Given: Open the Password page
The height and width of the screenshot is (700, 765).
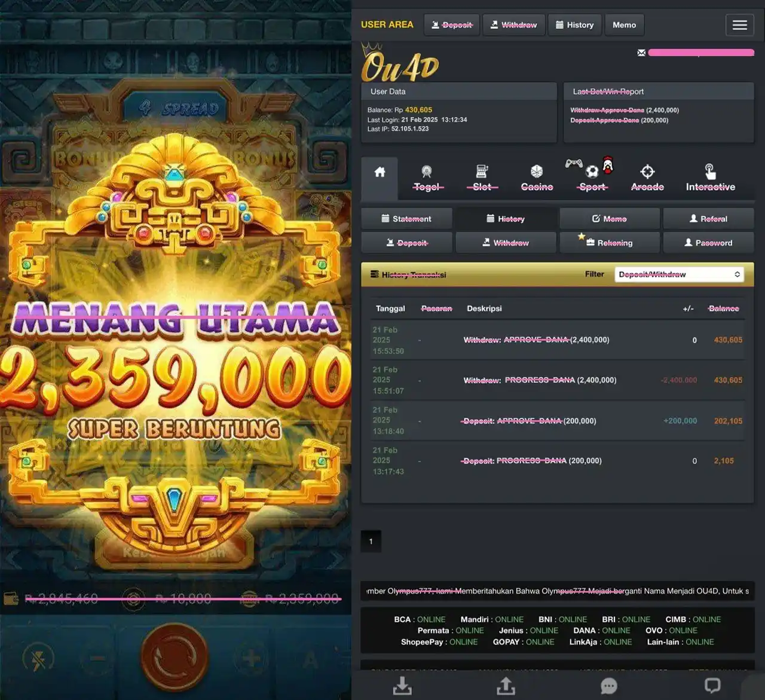Looking at the screenshot, I should point(708,243).
